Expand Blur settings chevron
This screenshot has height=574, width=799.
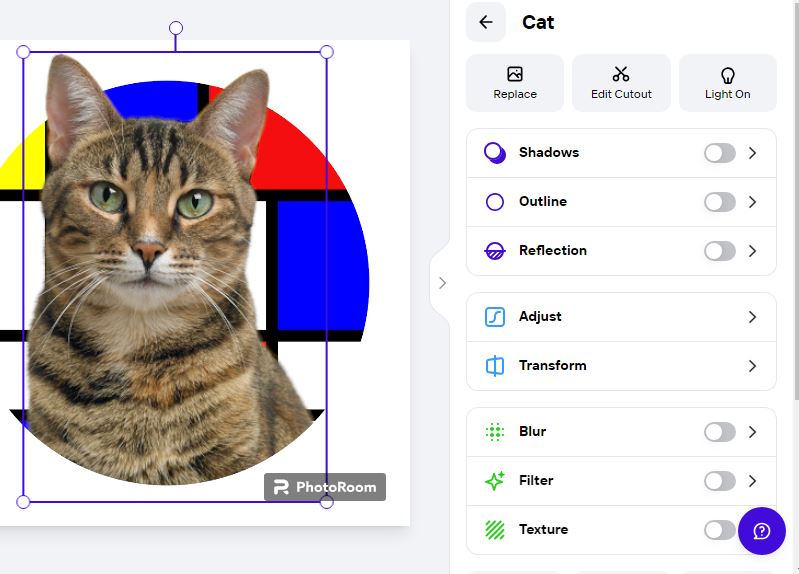point(752,432)
